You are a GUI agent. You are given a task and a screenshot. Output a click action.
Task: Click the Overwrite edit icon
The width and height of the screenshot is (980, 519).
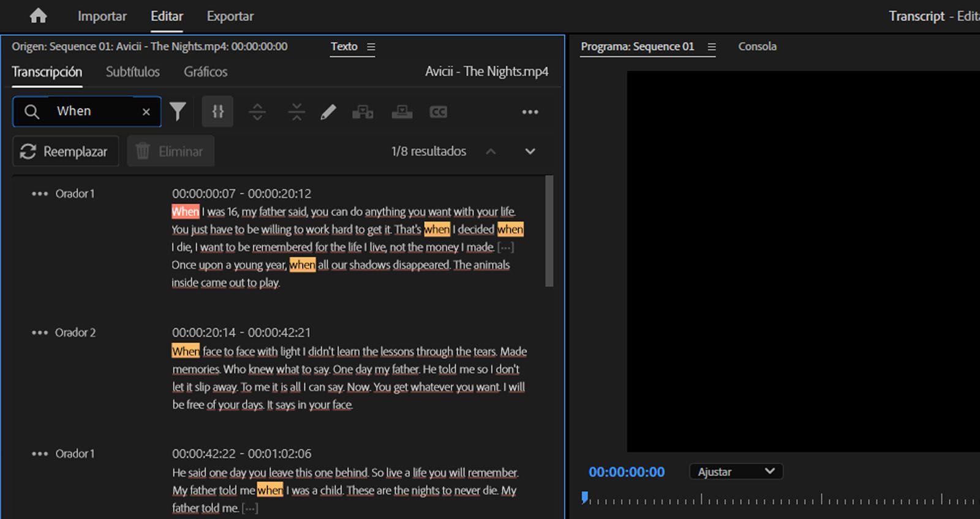[x=402, y=112]
